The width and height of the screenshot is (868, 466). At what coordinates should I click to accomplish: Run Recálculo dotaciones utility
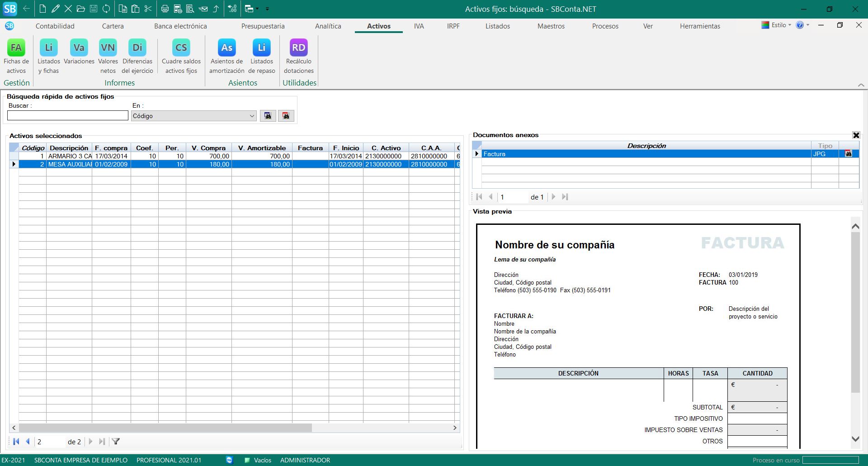[298, 48]
